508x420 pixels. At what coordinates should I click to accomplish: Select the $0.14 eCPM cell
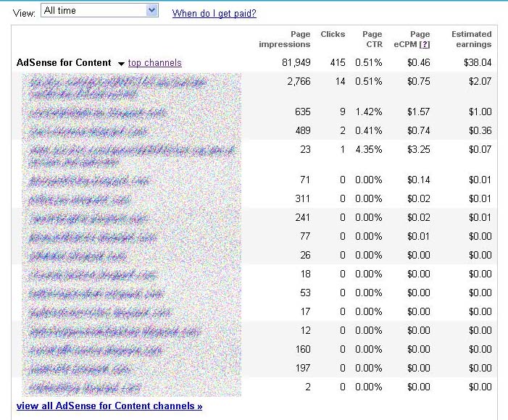pos(419,180)
